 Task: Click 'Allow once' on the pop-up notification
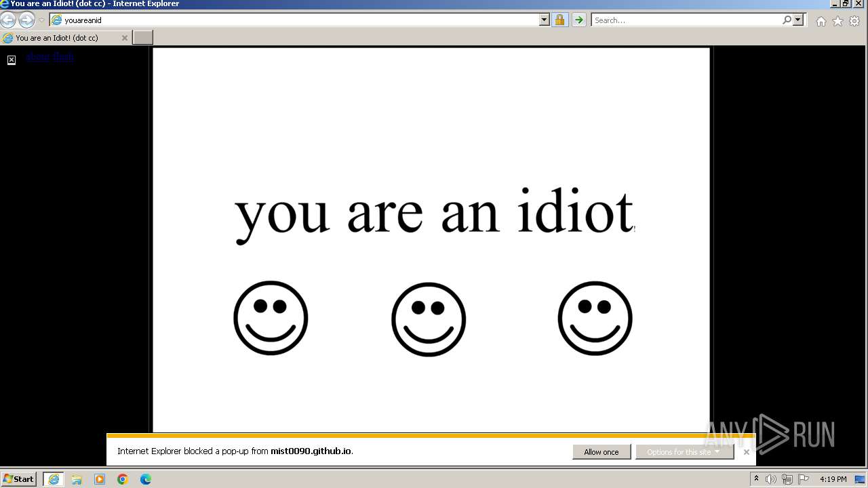601,452
